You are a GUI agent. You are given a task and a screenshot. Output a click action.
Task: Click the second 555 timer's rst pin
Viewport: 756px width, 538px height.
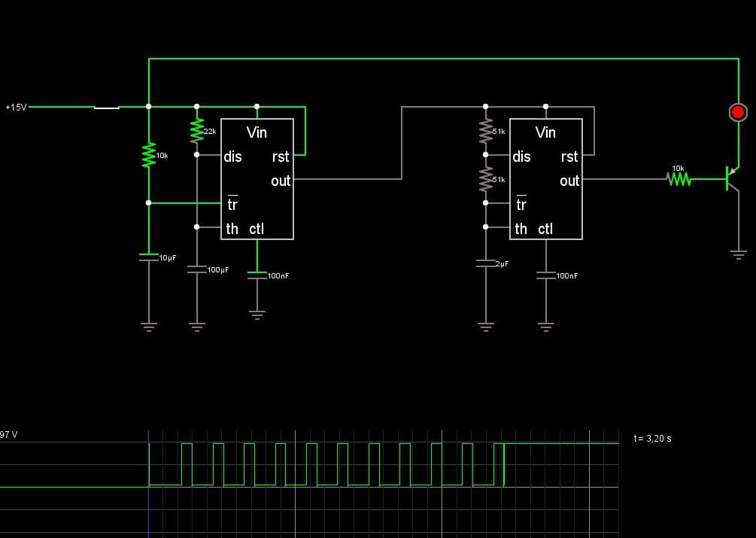569,157
